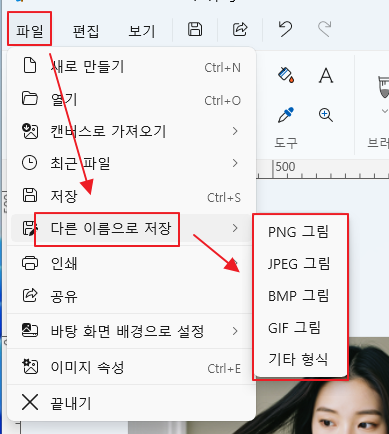389x434 pixels.
Task: Click the Ctrl+E shortcut text
Action: (224, 369)
